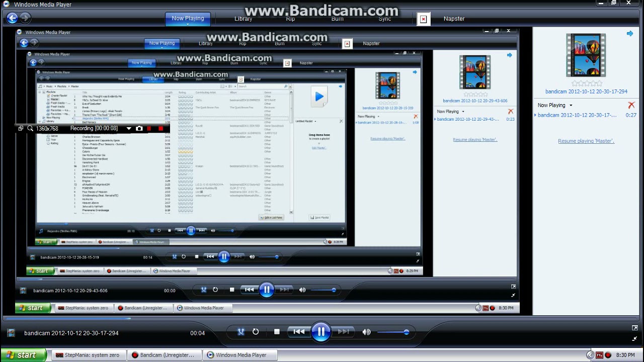
Task: Open the bandicam 2012-10-12 20-28-15-319 link under thumbnail
Action: point(387,108)
